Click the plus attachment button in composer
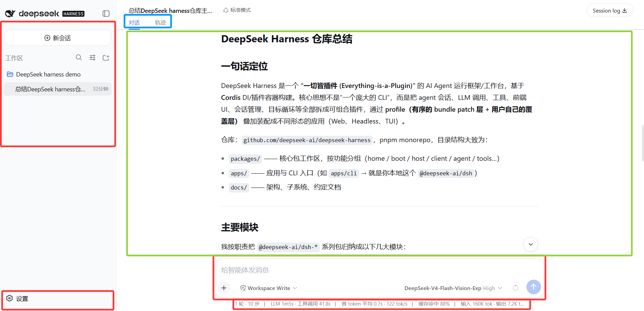Image resolution: width=644 pixels, height=311 pixels. pos(224,288)
